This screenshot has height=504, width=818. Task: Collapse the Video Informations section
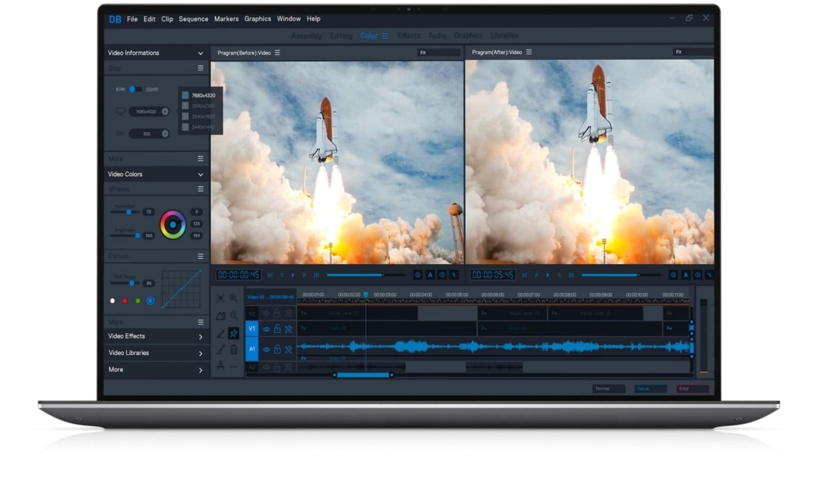pos(200,53)
